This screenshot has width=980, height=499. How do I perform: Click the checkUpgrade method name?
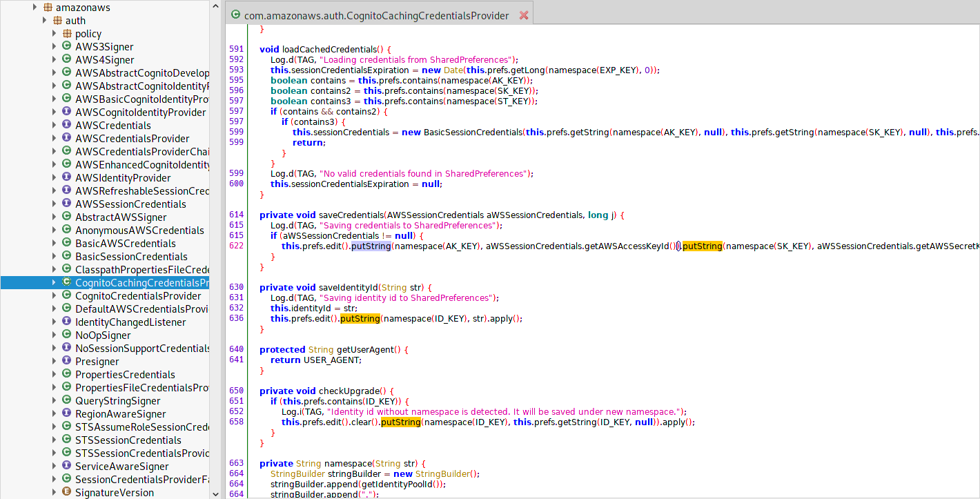tap(348, 391)
